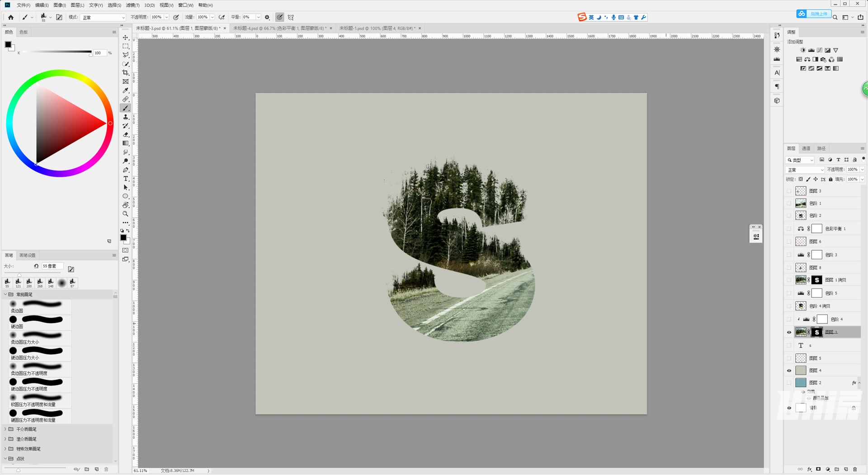Switch to the 通道 channels tab
This screenshot has height=475, width=868.
point(806,148)
